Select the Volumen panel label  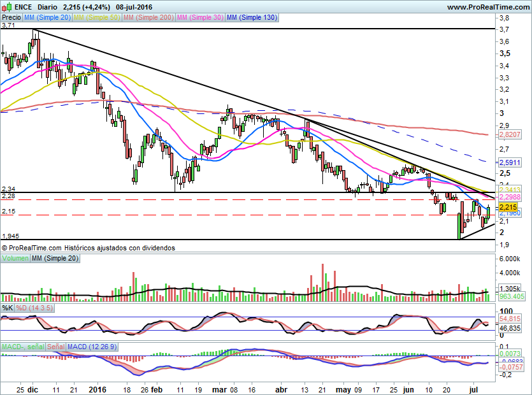15,258
